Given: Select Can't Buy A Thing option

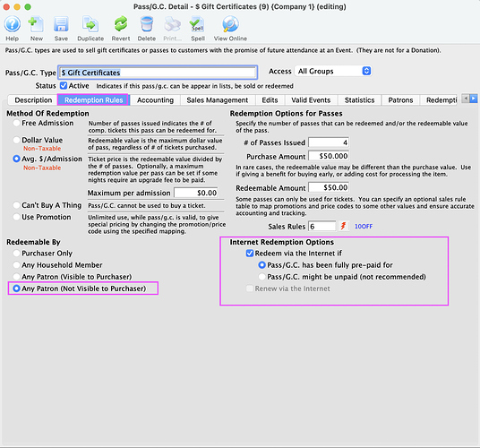Looking at the screenshot, I should (16, 205).
